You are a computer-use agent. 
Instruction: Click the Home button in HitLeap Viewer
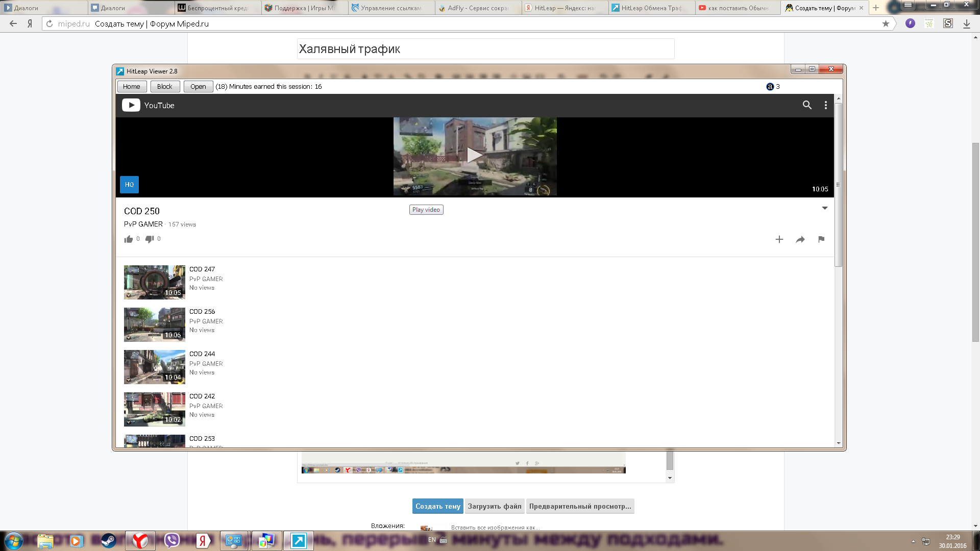(132, 87)
